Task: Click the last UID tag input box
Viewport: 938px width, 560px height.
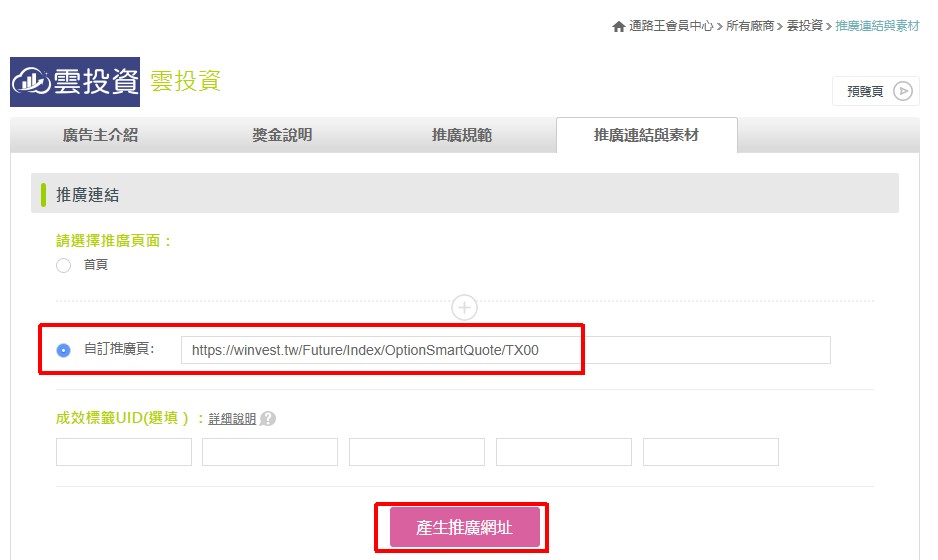Action: tap(710, 452)
